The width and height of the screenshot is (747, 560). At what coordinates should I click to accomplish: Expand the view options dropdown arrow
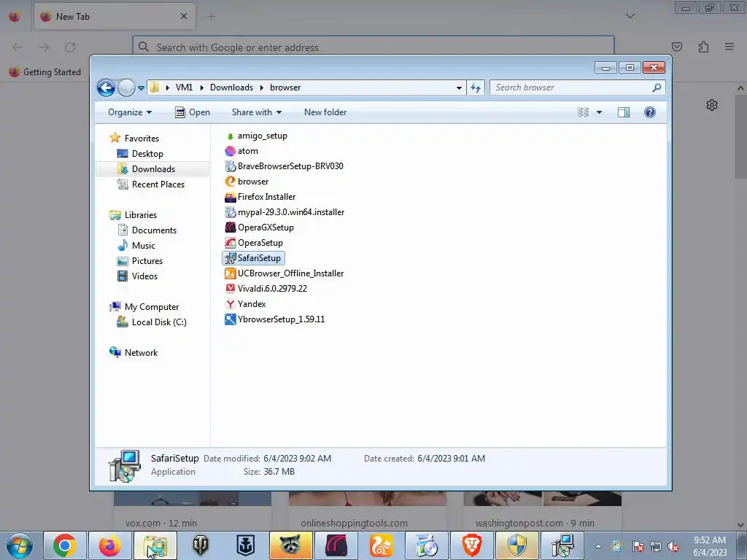coord(600,112)
